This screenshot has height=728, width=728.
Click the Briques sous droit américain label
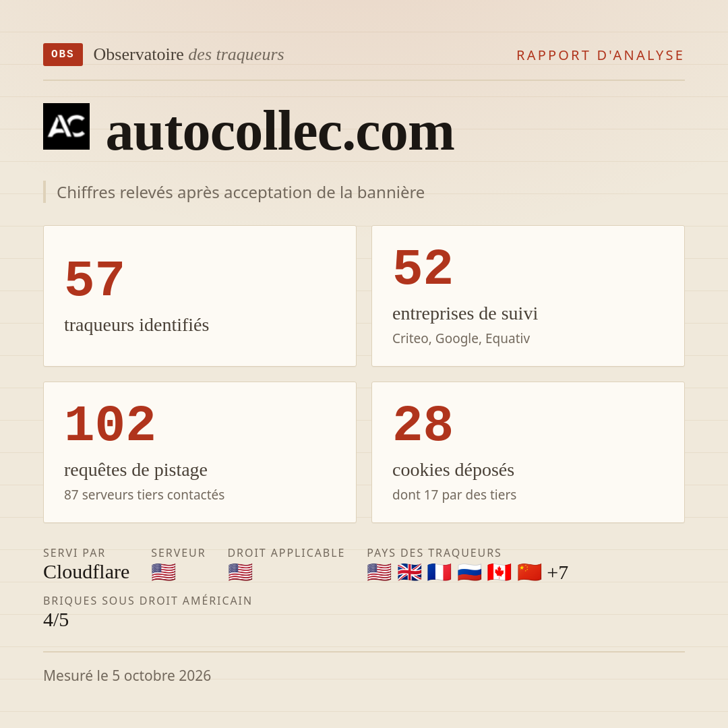[x=148, y=601]
